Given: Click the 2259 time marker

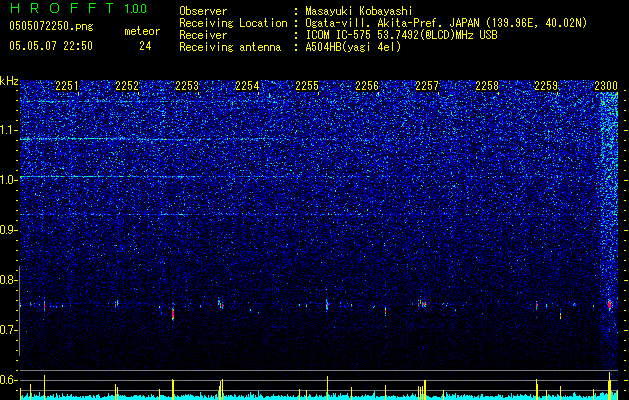Looking at the screenshot, I should 546,86.
